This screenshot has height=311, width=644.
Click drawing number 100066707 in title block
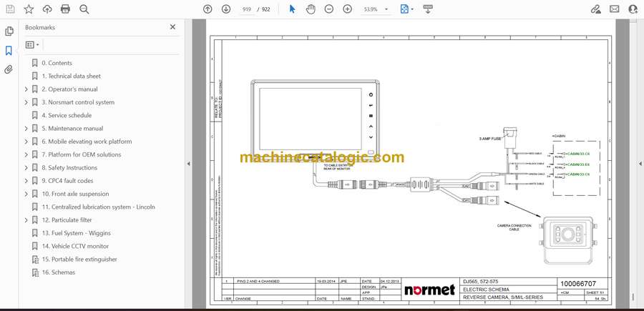[x=577, y=284]
